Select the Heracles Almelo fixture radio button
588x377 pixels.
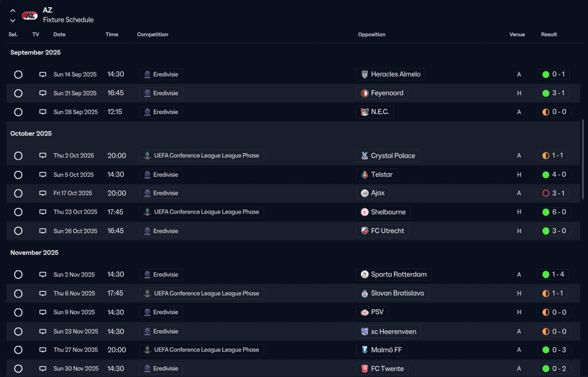coord(18,74)
